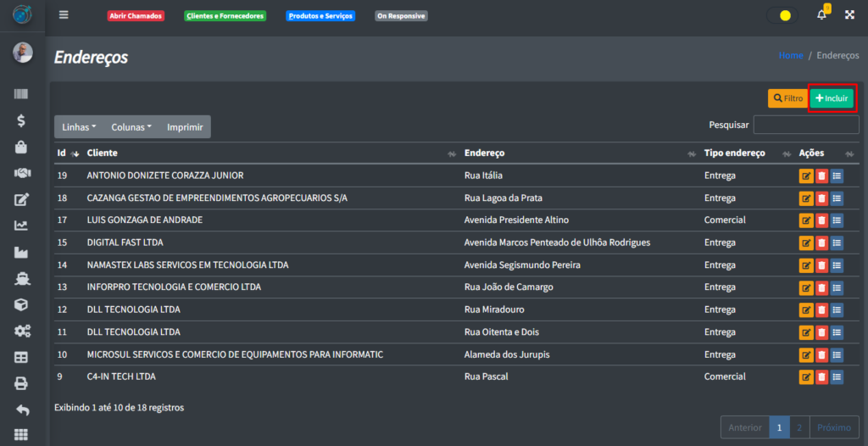This screenshot has width=868, height=446.
Task: Expand the Linhas dropdown
Action: 79,127
